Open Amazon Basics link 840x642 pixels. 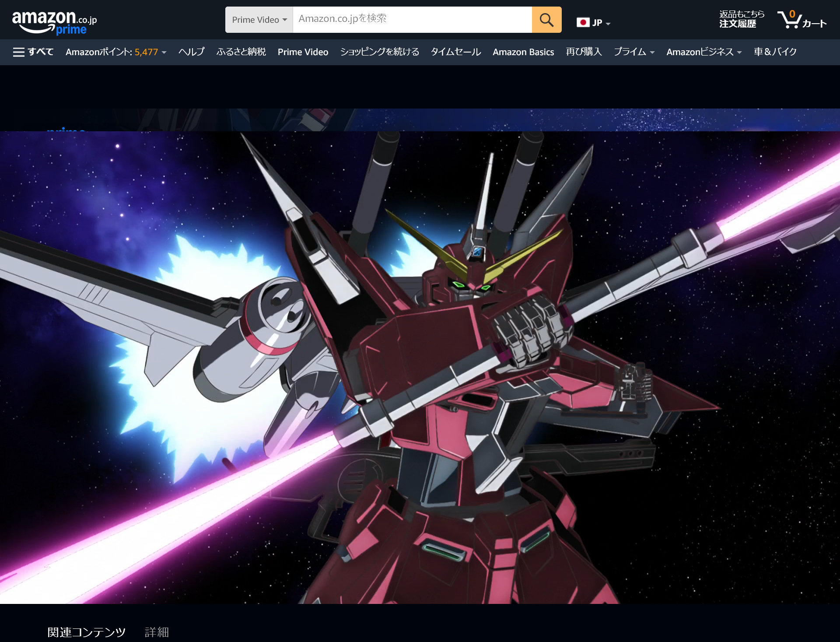[523, 52]
